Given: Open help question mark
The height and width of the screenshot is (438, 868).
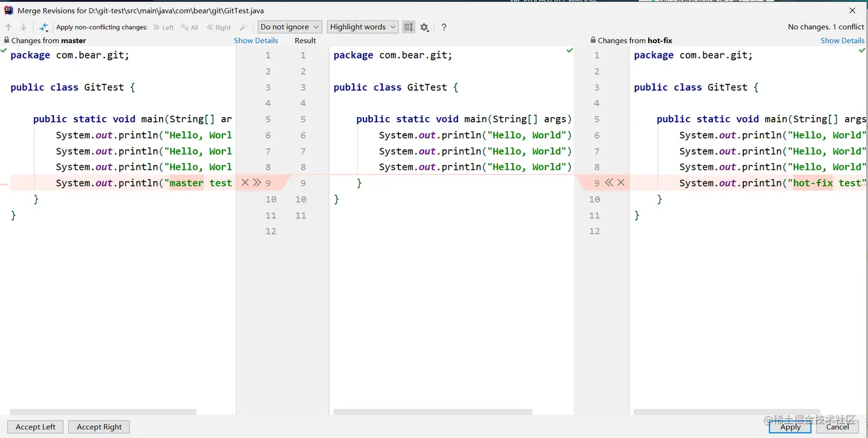Looking at the screenshot, I should (444, 27).
